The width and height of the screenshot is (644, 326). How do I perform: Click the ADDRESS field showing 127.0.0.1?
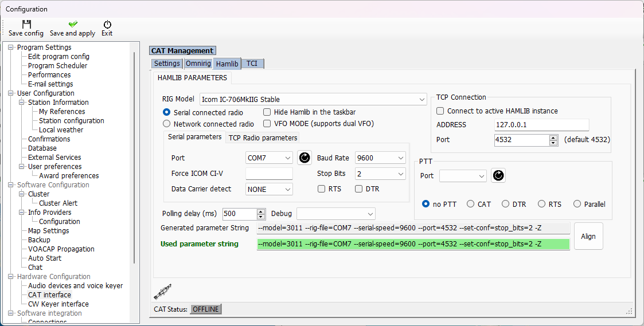pos(542,125)
